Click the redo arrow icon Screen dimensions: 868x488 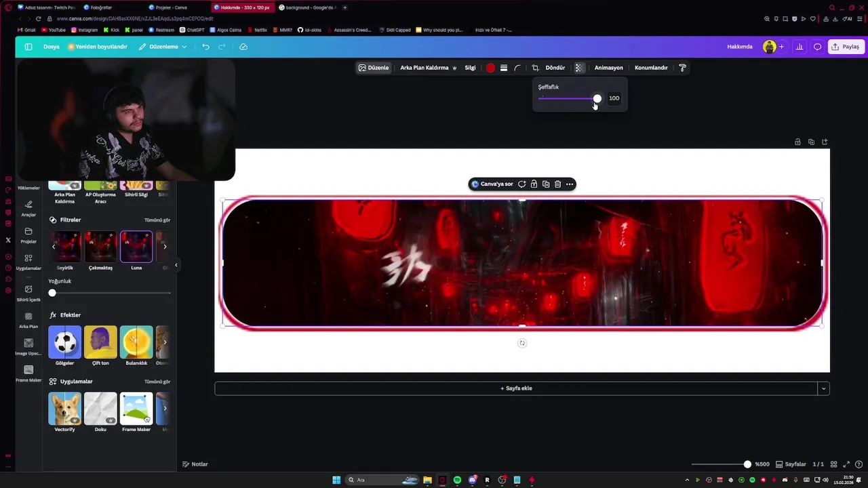pyautogui.click(x=222, y=47)
